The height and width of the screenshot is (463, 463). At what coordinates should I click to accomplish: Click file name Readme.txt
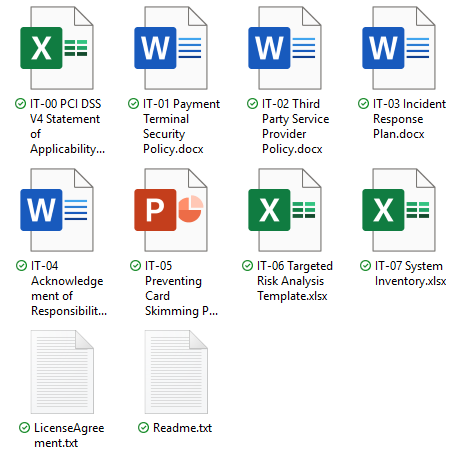click(x=182, y=428)
